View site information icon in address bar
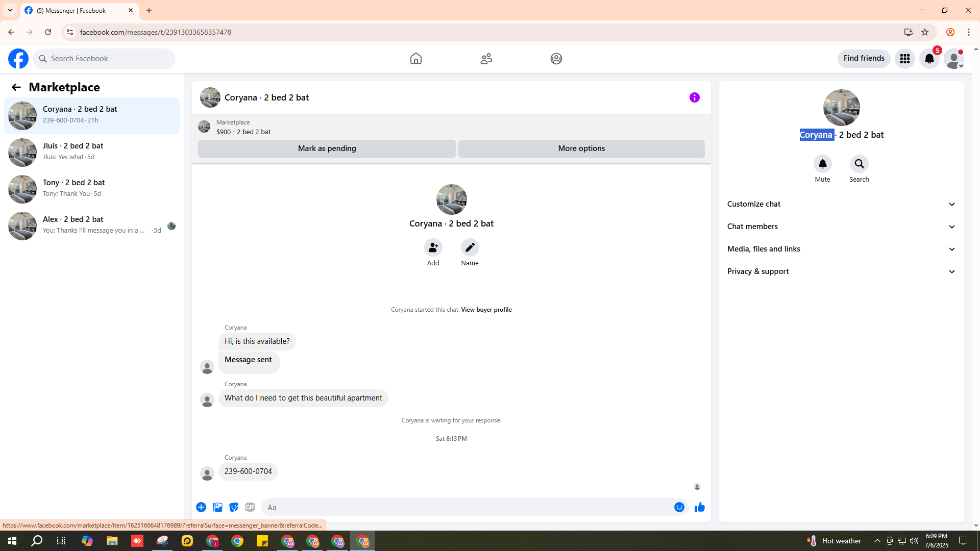This screenshot has width=980, height=551. pos(70,32)
